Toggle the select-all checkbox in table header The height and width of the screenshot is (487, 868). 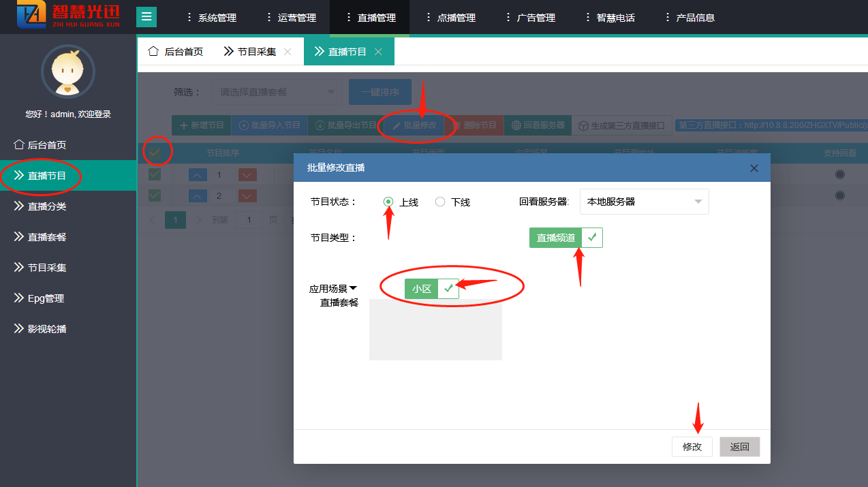155,153
